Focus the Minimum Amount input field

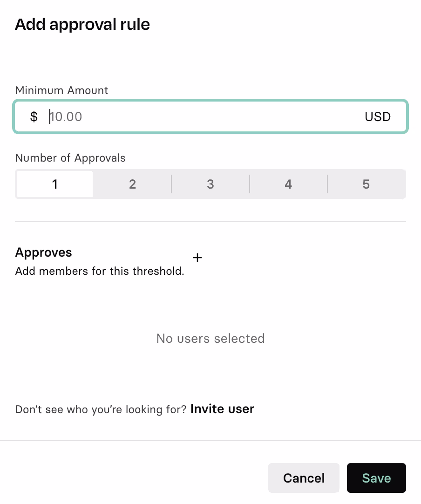tap(210, 116)
